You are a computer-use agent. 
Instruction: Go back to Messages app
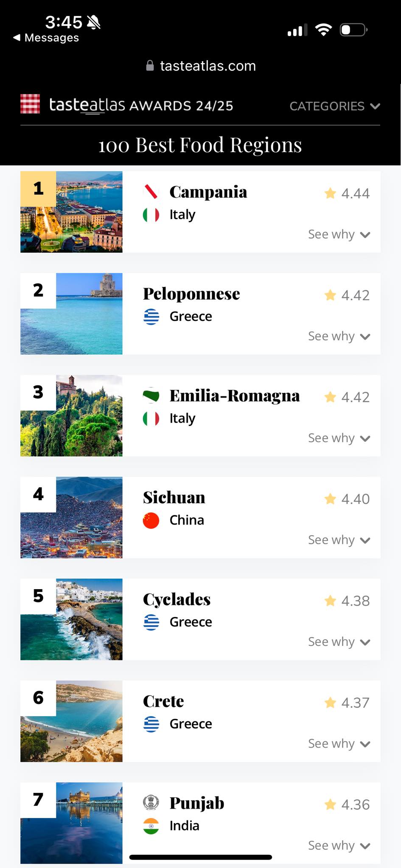tap(46, 38)
